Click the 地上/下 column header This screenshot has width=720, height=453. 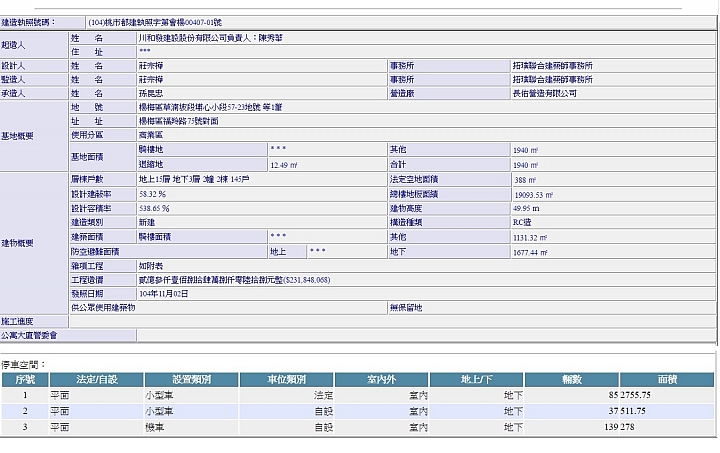(x=476, y=380)
